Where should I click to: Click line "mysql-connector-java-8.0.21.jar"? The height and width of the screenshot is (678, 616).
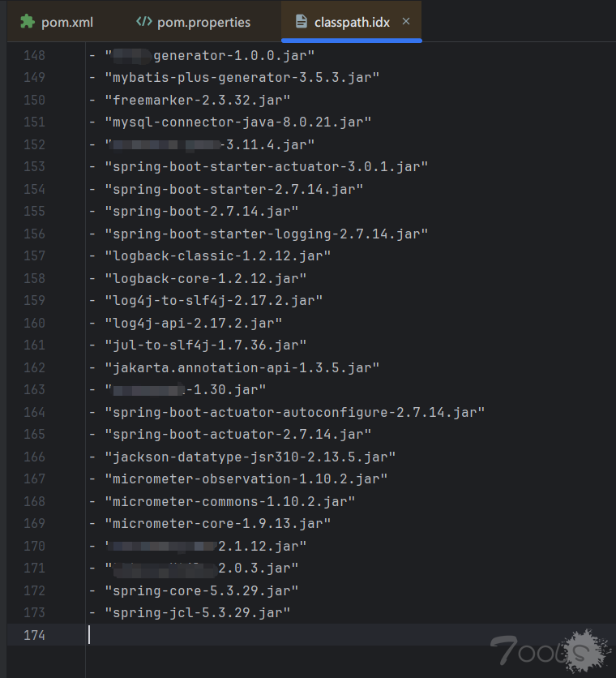[237, 122]
